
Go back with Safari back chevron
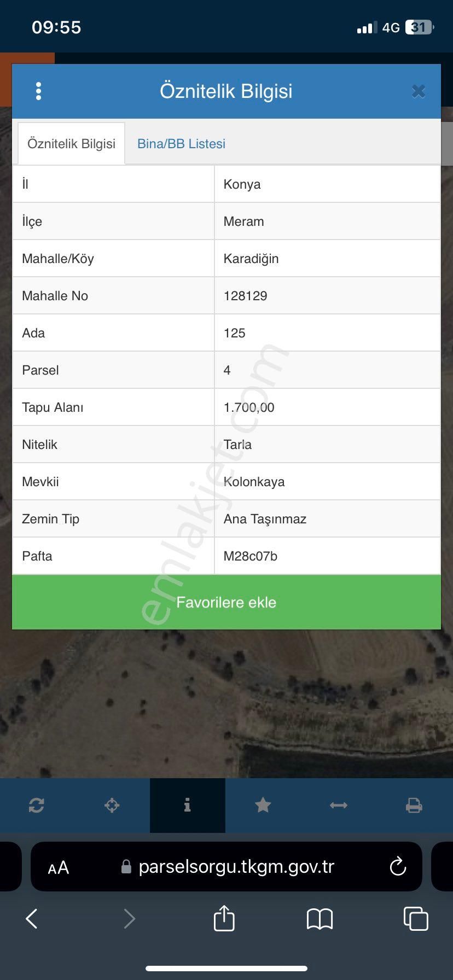(32, 919)
